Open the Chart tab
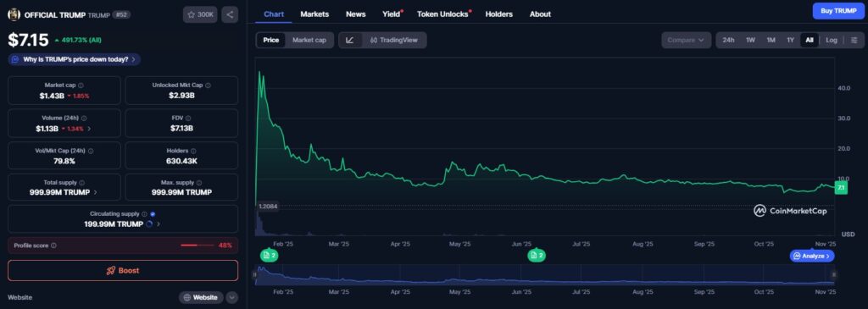This screenshot has width=868, height=309. [x=274, y=14]
